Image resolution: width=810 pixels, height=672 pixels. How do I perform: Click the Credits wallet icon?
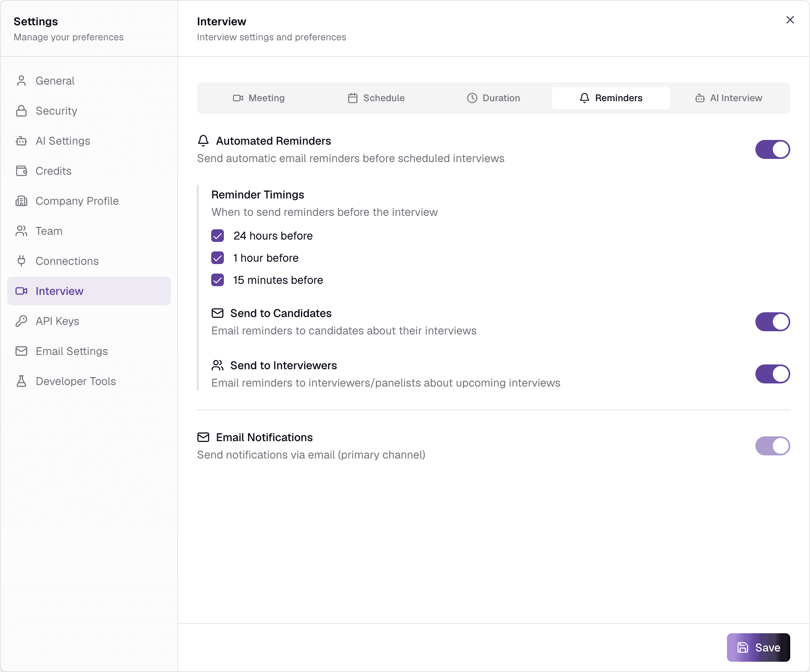(21, 171)
